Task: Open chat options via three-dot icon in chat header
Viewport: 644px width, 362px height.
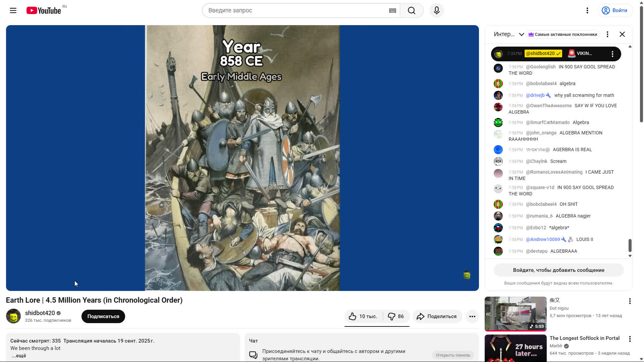Action: 607,34
